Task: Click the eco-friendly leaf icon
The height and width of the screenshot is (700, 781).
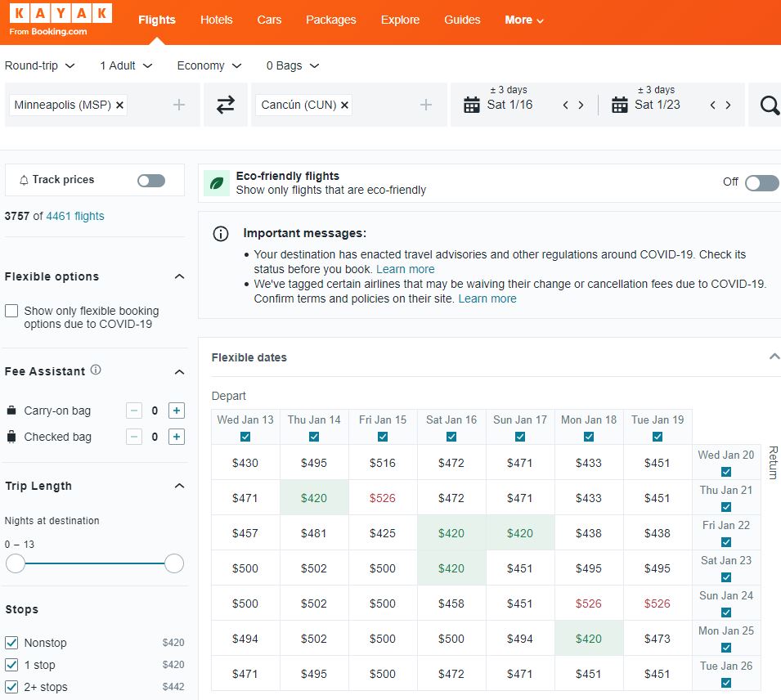Action: pos(217,183)
